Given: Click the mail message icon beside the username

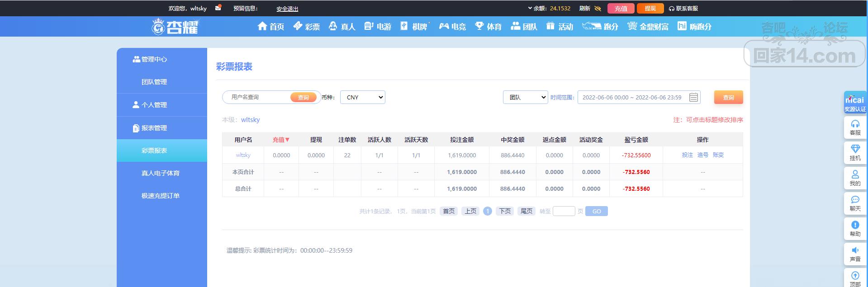Looking at the screenshot, I should point(218,8).
